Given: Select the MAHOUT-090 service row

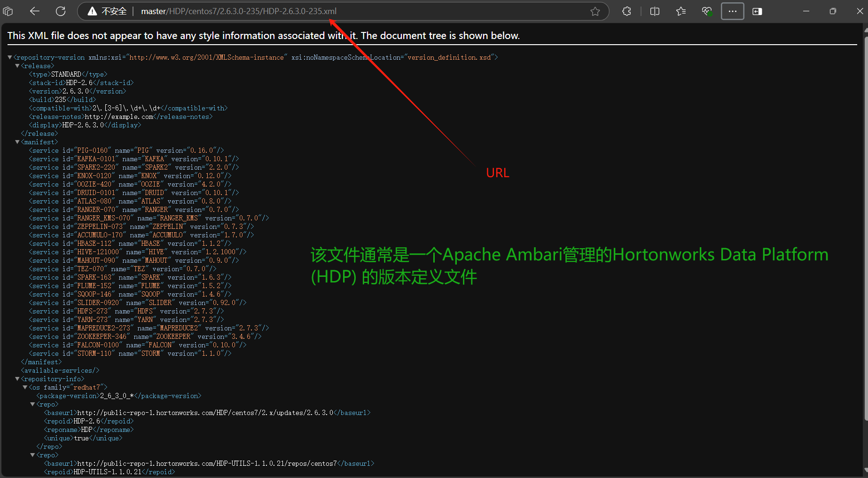Looking at the screenshot, I should point(134,260).
